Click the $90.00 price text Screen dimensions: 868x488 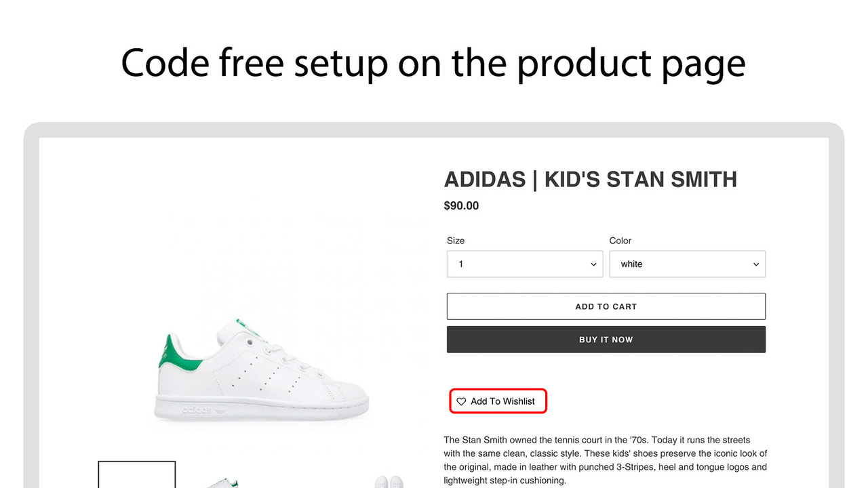click(461, 205)
